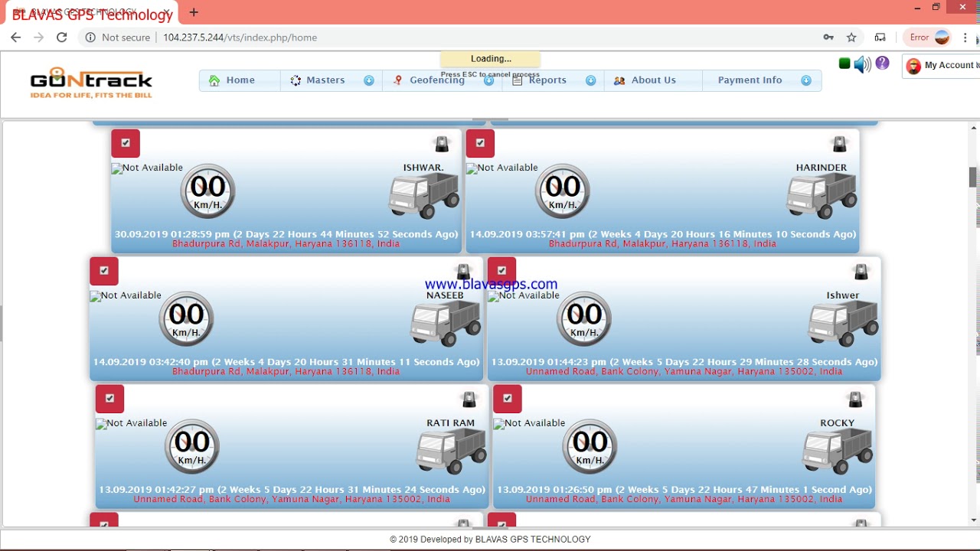Expand the Masters menu arrow
The image size is (980, 551).
pyautogui.click(x=369, y=80)
